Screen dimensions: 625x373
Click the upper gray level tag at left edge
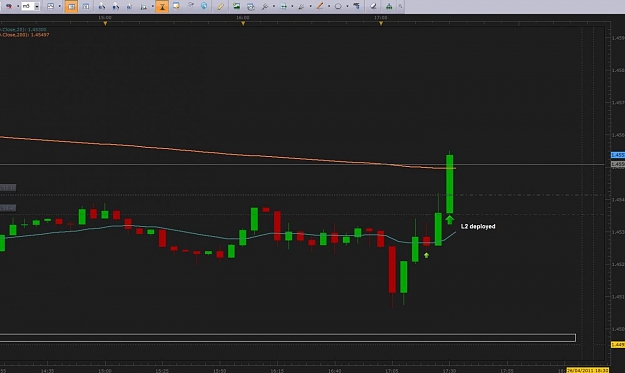[8, 187]
